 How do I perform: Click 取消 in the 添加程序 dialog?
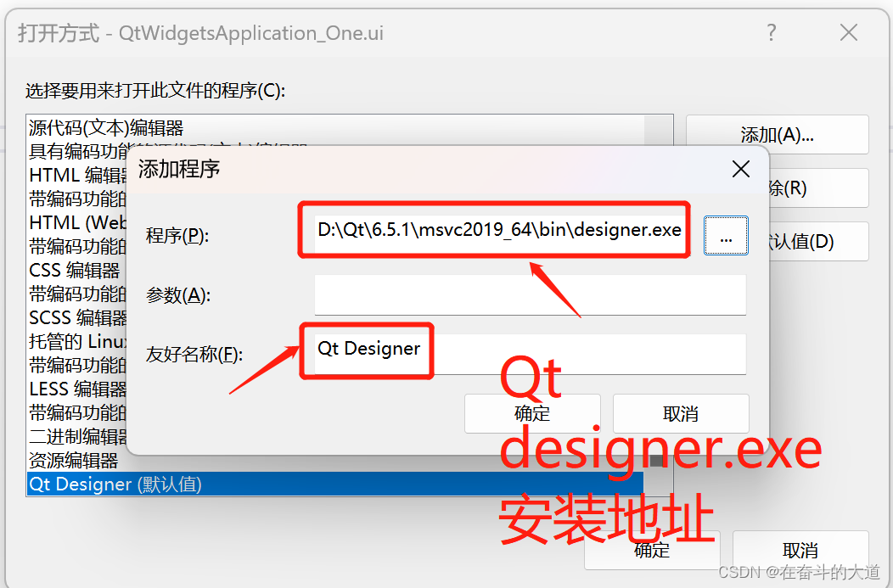click(x=681, y=414)
